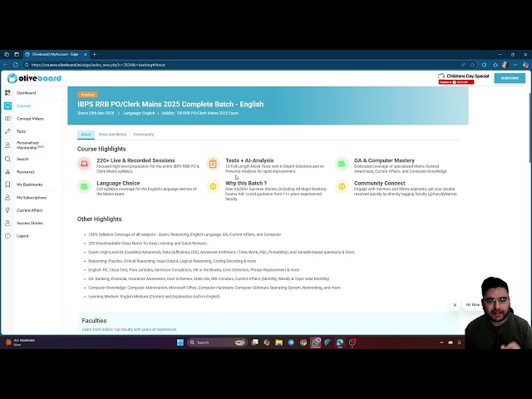This screenshot has width=532, height=399.
Task: Switch to the Tests and Notes tab
Action: [112, 135]
